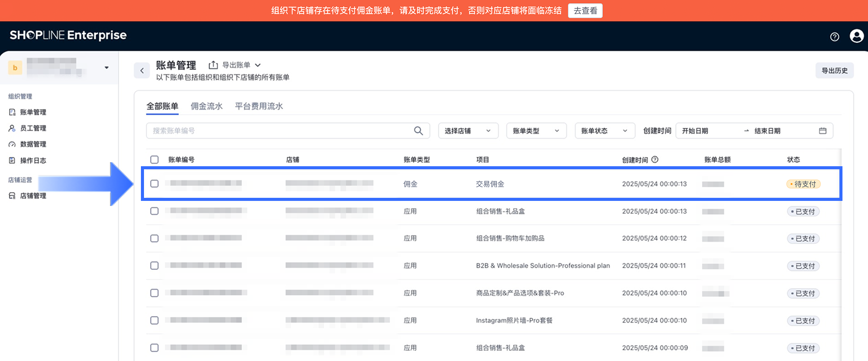Click the 店铺 column header

point(293,160)
